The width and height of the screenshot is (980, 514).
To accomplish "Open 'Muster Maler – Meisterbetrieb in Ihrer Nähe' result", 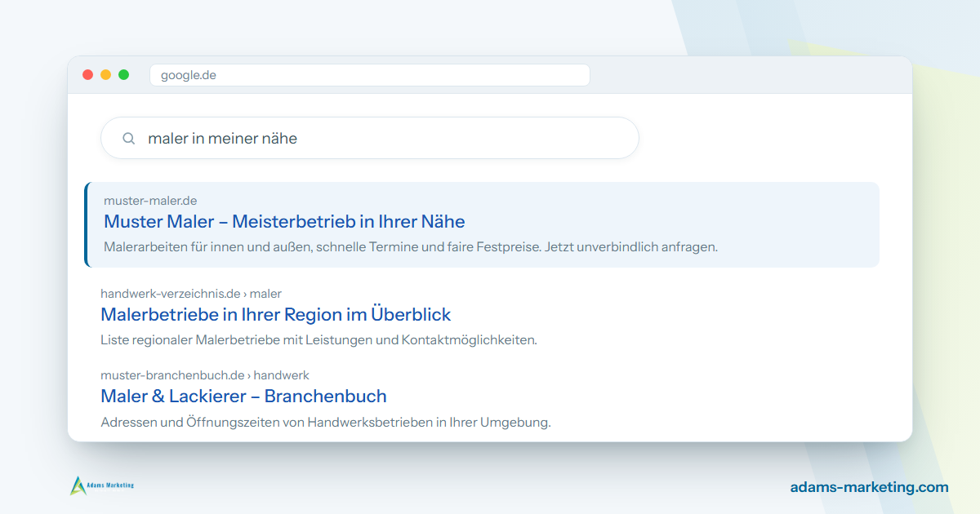I will tap(284, 221).
